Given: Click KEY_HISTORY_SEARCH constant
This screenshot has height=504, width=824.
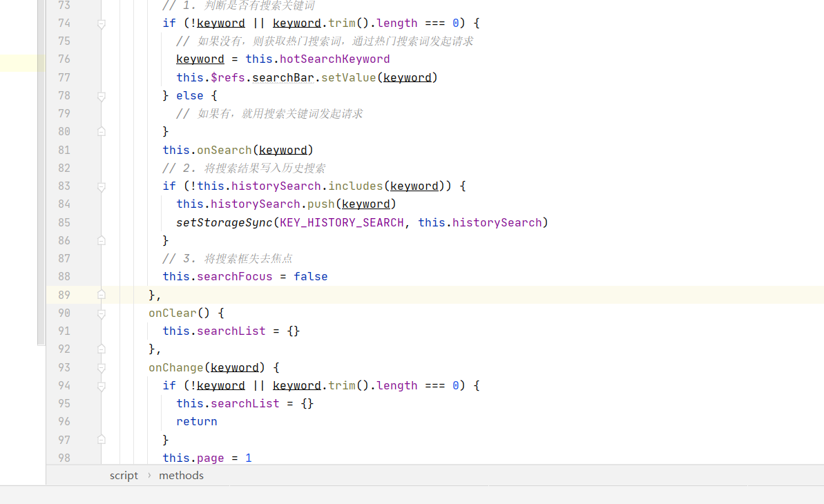Looking at the screenshot, I should pos(342,223).
